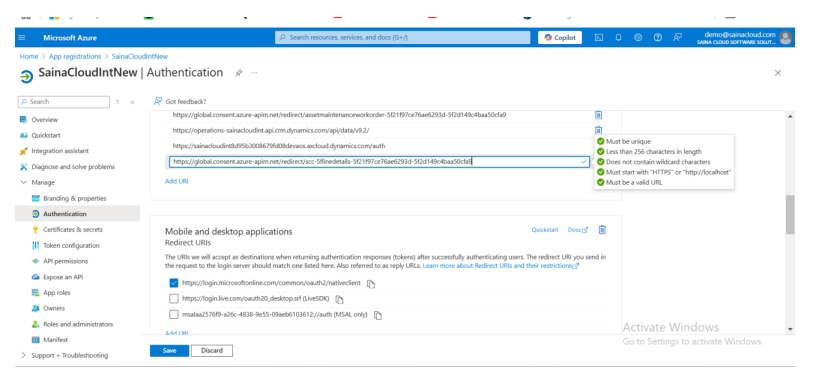Select Authentication in the sidebar
The height and width of the screenshot is (385, 828).
pos(64,214)
